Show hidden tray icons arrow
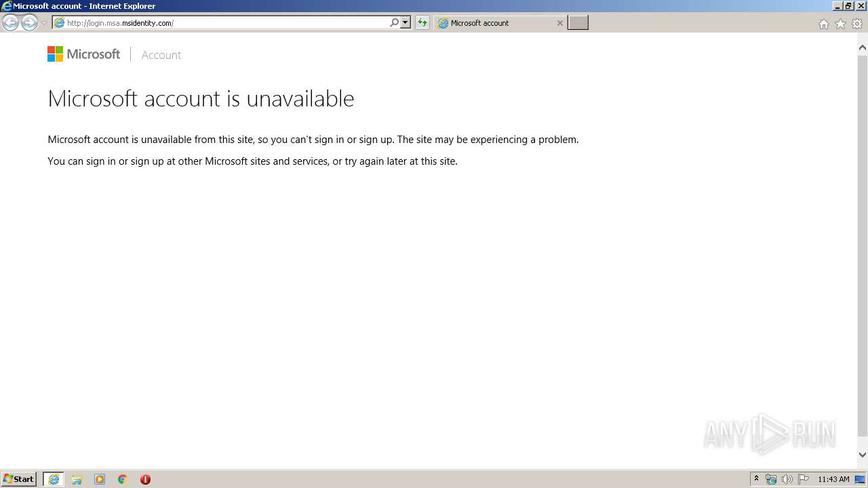The width and height of the screenshot is (868, 488). (756, 479)
